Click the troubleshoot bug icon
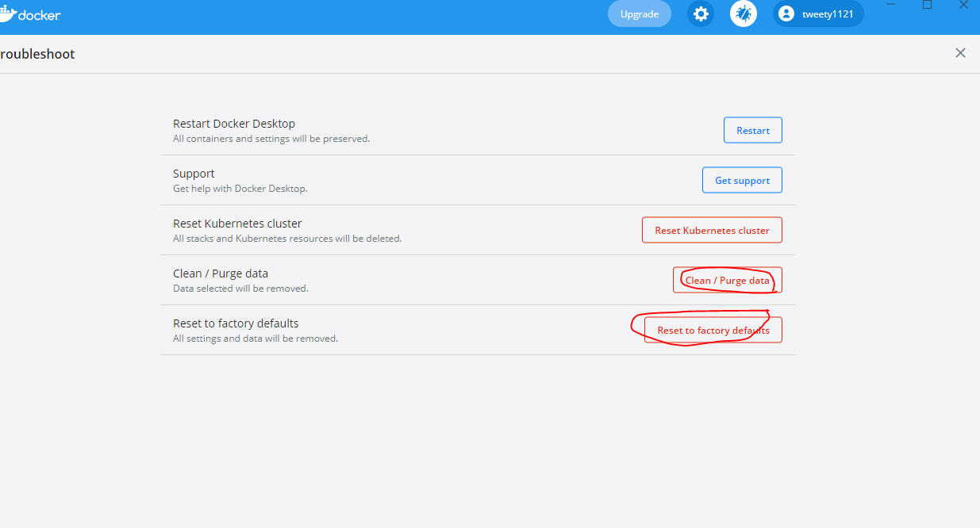Image resolution: width=980 pixels, height=528 pixels. click(744, 13)
